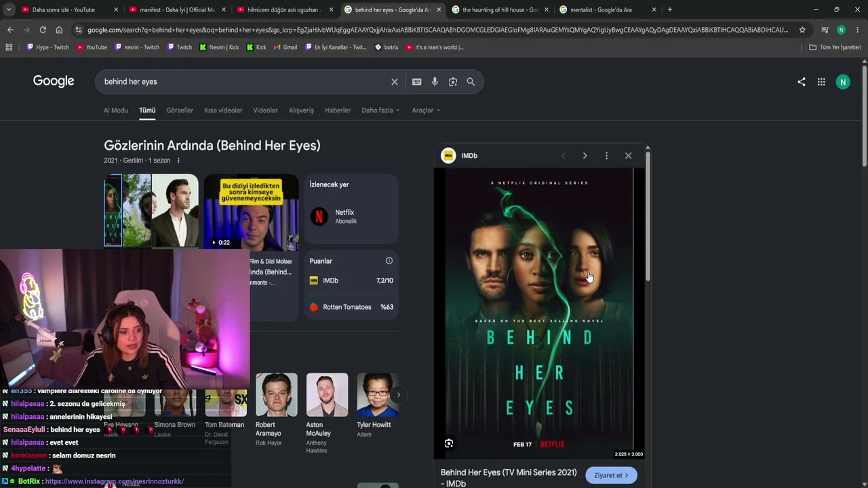Share the search results page
This screenshot has height=488, width=868.
[x=802, y=82]
